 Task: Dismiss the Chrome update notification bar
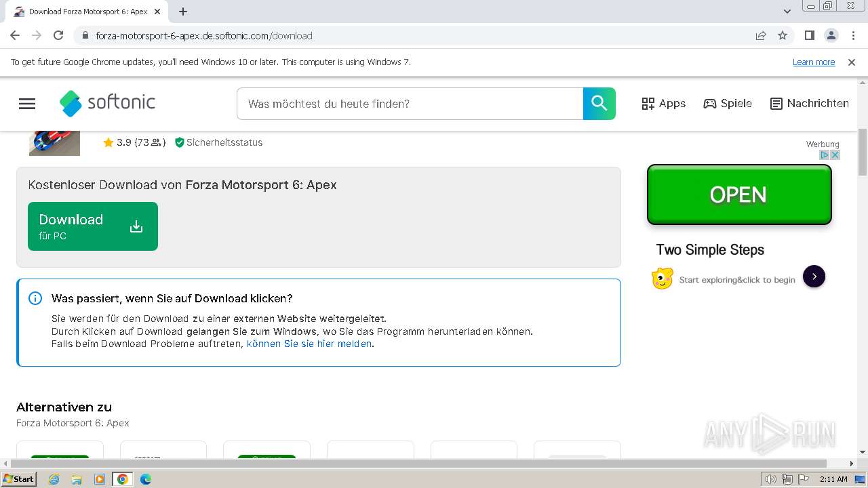click(x=852, y=62)
